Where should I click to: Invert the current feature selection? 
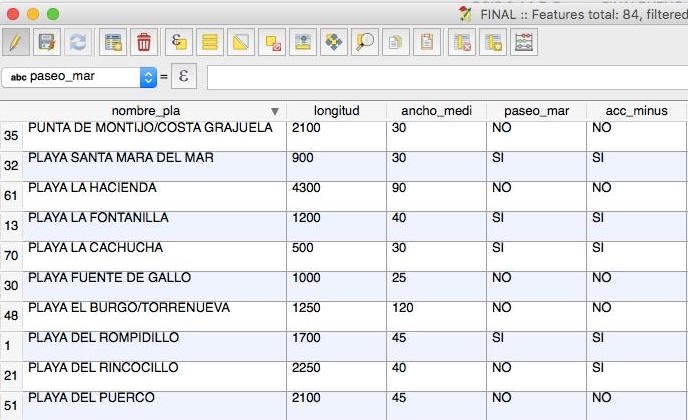coord(240,42)
